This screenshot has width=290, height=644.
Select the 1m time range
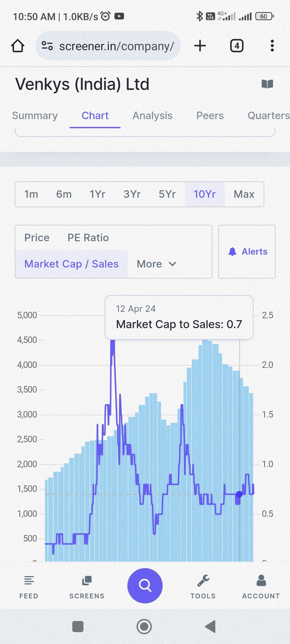31,194
